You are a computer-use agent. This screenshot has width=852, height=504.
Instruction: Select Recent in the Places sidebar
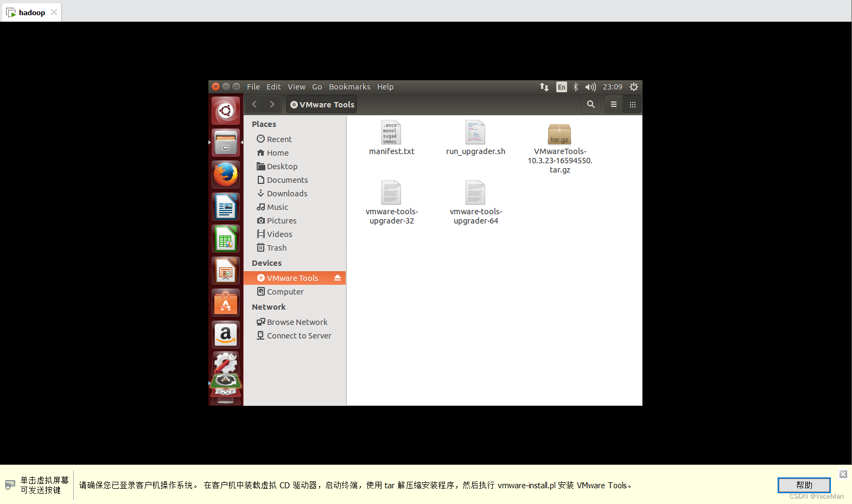coord(295,139)
